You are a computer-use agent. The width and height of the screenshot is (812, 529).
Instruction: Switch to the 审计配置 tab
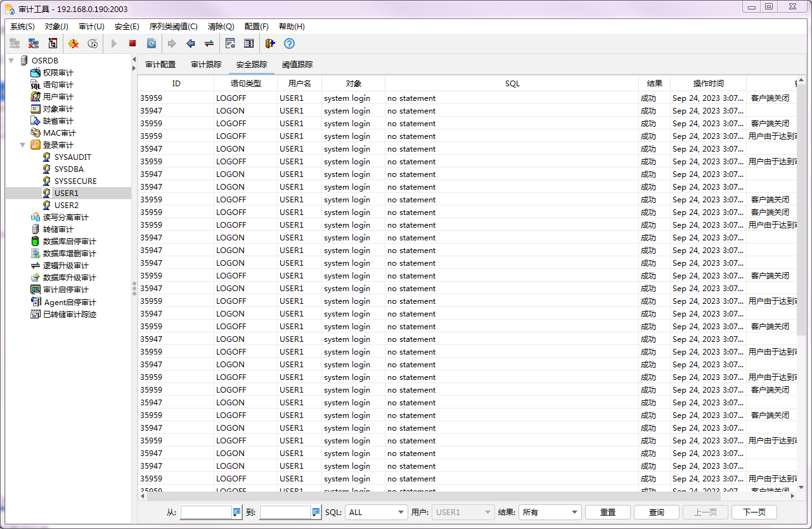click(160, 65)
